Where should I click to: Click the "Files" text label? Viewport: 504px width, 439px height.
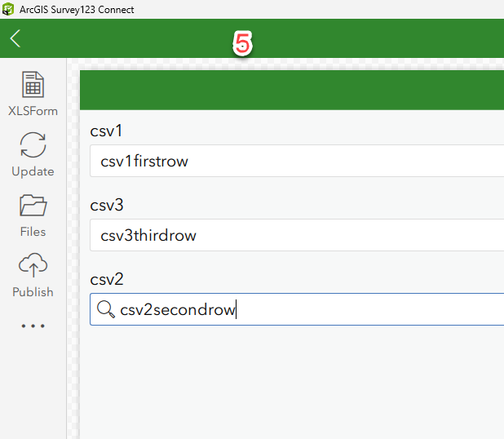pyautogui.click(x=33, y=232)
